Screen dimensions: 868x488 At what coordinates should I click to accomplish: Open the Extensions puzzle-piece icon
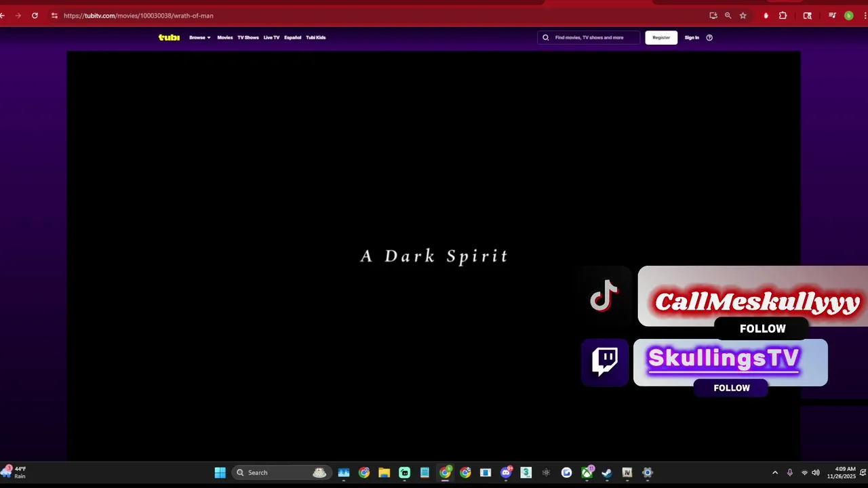pos(783,16)
